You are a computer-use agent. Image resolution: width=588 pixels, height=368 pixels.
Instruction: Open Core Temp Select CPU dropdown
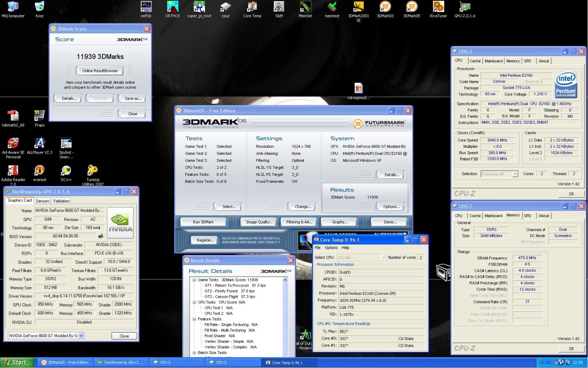[x=384, y=258]
